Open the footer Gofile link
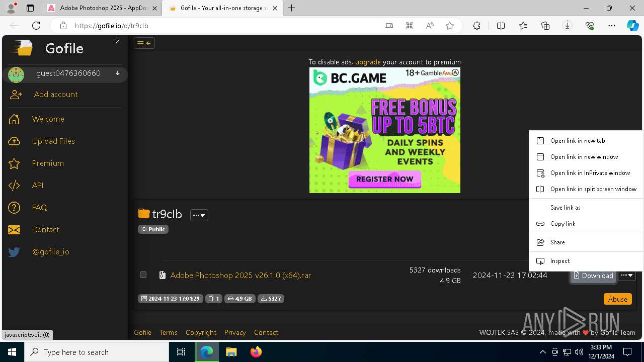 (x=142, y=332)
